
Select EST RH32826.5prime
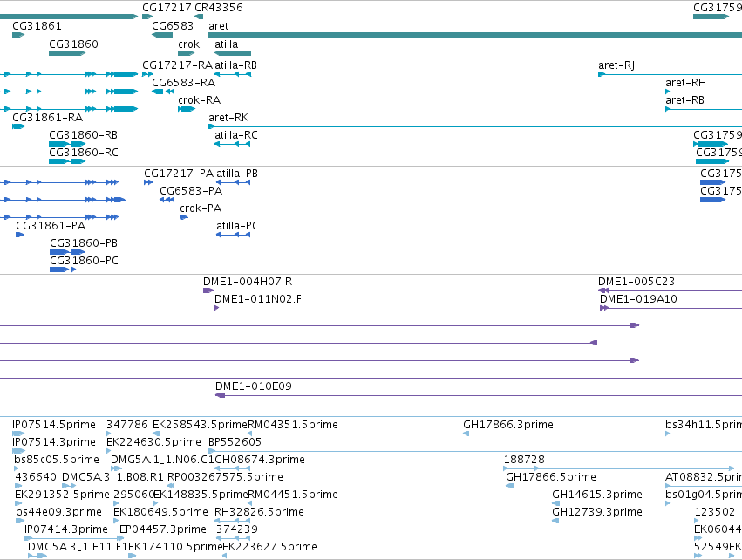click(259, 512)
